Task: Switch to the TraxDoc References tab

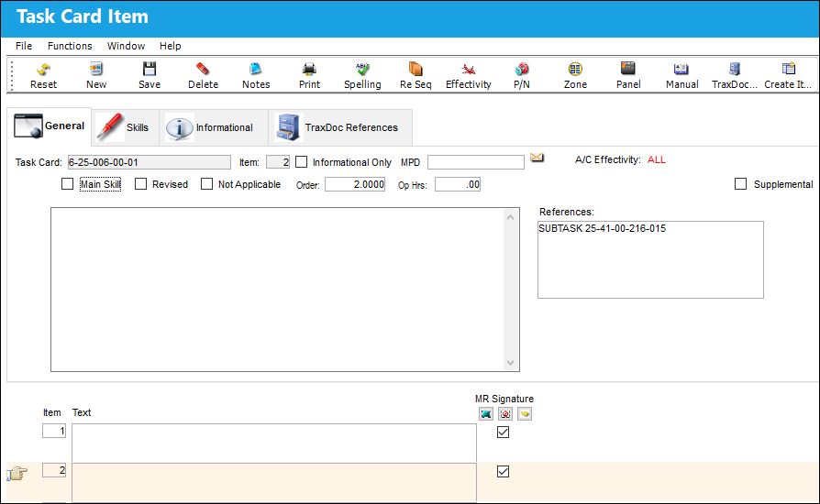Action: pyautogui.click(x=340, y=127)
